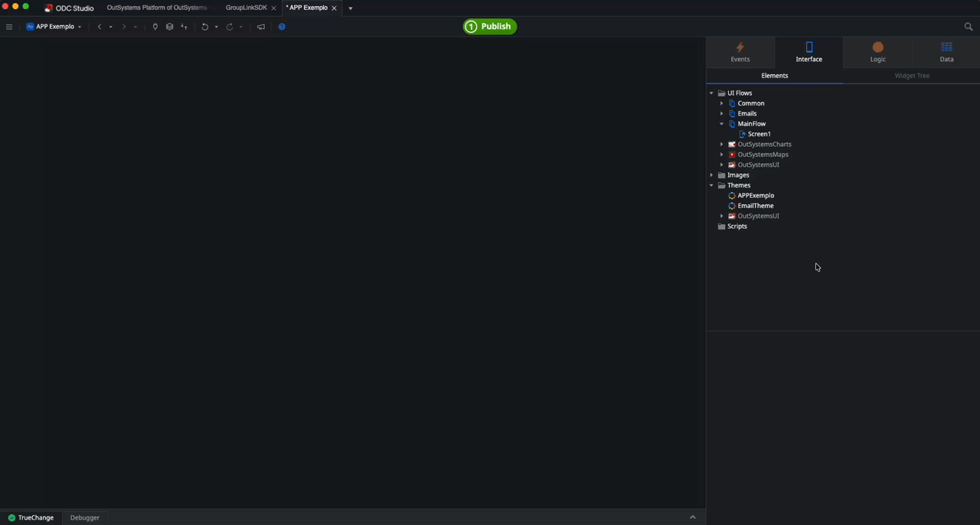Click the undo arrow icon
Screen dimensions: 980x525
click(x=204, y=27)
